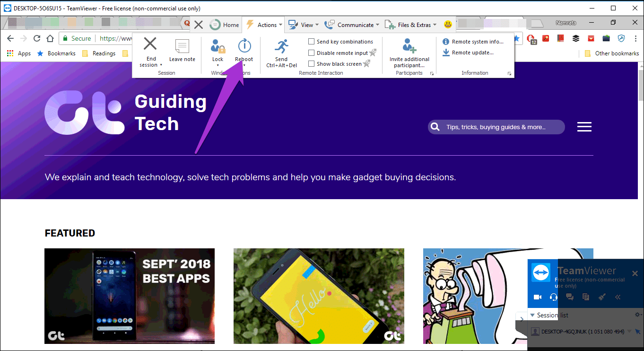Enable Disable remote input checkbox
This screenshot has height=351, width=644.
pyautogui.click(x=311, y=53)
